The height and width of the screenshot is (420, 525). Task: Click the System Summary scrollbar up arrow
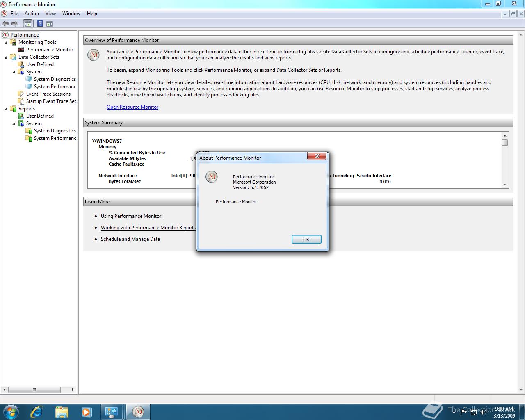click(x=505, y=136)
